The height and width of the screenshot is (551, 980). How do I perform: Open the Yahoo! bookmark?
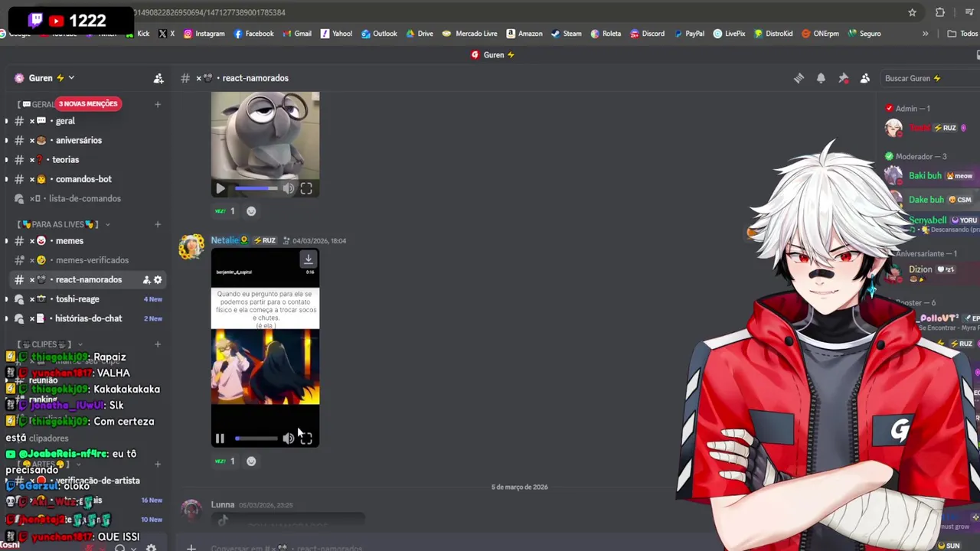coord(336,34)
